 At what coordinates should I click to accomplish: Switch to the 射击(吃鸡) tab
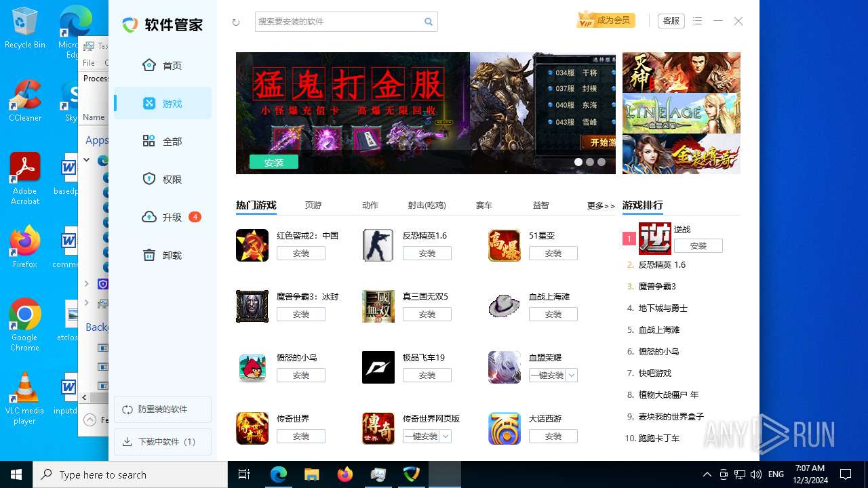(427, 205)
